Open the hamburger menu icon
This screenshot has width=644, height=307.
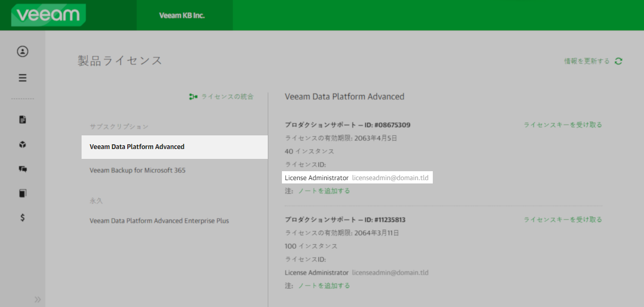[23, 78]
